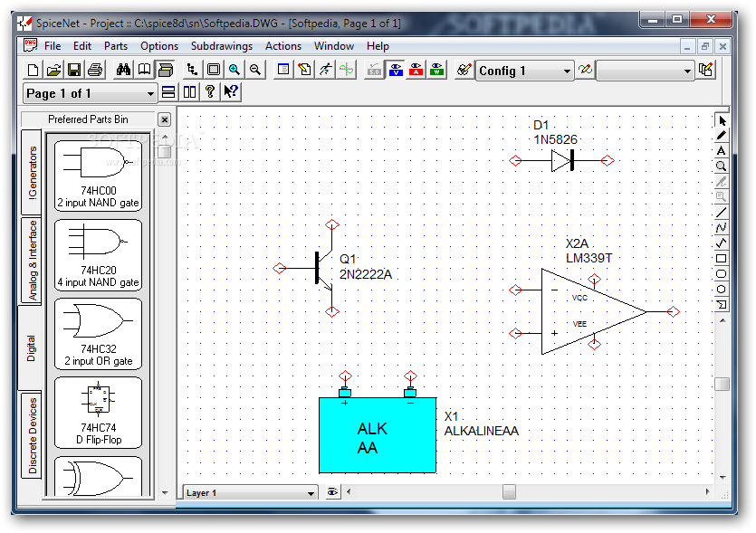This screenshot has width=756, height=533.
Task: Open the parts browser book icon
Action: 144,71
